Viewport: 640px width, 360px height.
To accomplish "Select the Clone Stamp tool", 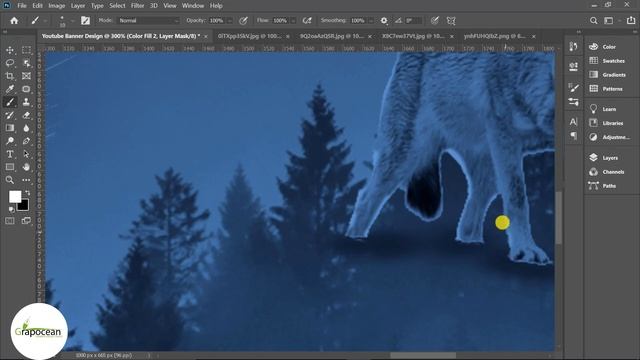I will tap(26, 102).
